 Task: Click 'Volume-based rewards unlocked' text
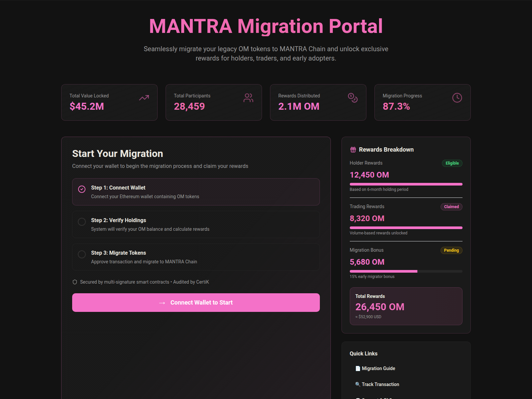point(378,233)
